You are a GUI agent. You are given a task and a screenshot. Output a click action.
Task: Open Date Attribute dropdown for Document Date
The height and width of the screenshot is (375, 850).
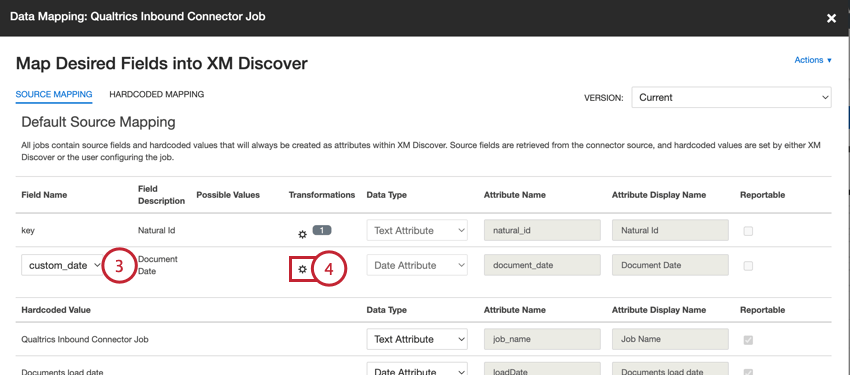[417, 266]
